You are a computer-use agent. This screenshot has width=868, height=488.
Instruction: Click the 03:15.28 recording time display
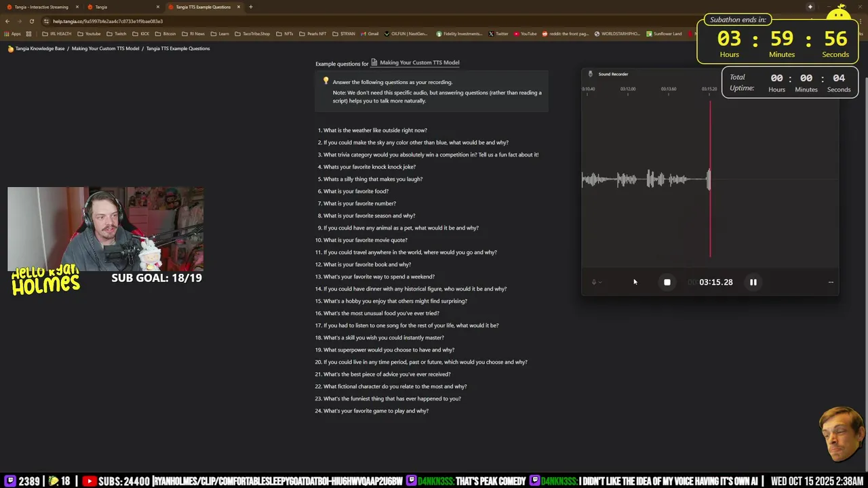tap(716, 282)
